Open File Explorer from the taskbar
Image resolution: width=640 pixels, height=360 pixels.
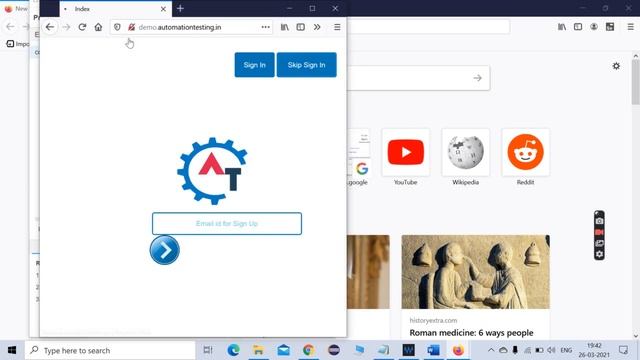tap(258, 350)
